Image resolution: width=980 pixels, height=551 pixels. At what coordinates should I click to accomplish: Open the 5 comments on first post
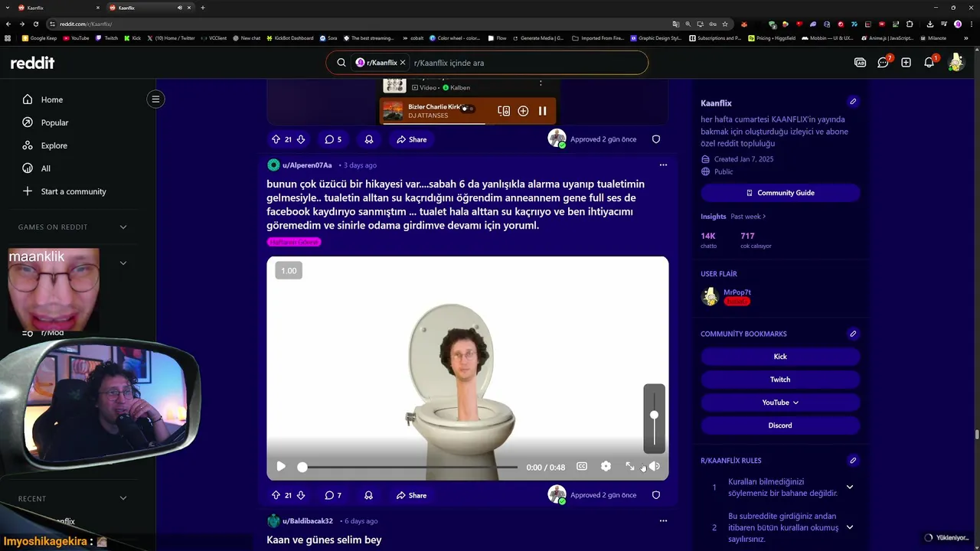333,139
